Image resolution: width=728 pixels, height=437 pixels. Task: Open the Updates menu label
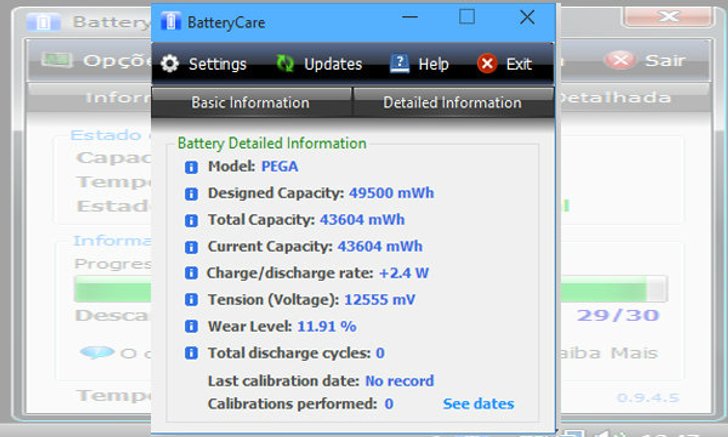pyautogui.click(x=333, y=64)
